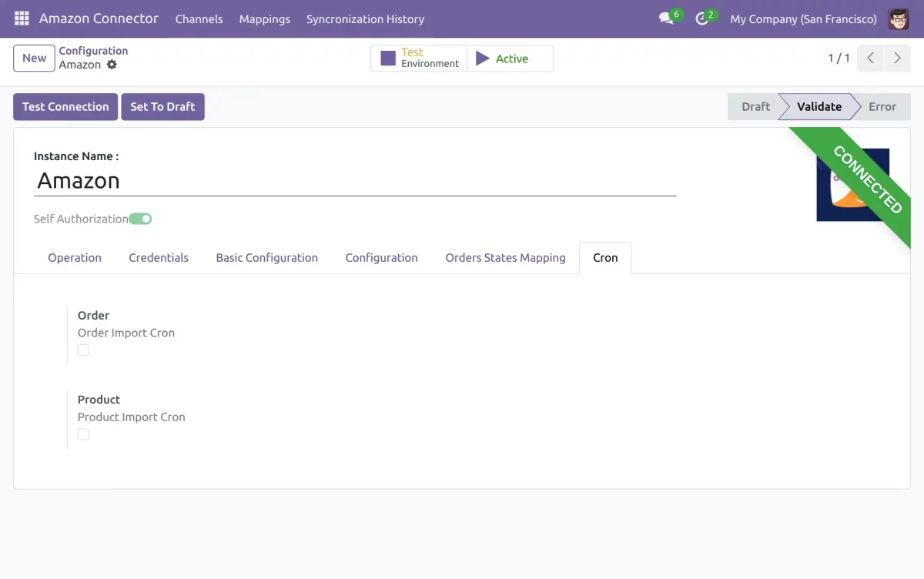Click the Order Import Cron label
The height and width of the screenshot is (579, 924).
[x=126, y=333]
